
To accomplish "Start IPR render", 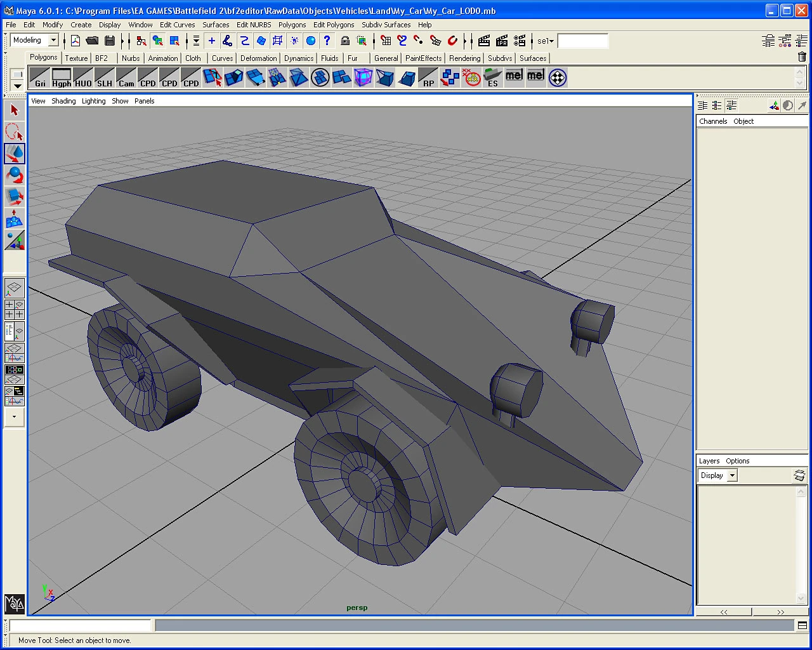I will coord(502,41).
